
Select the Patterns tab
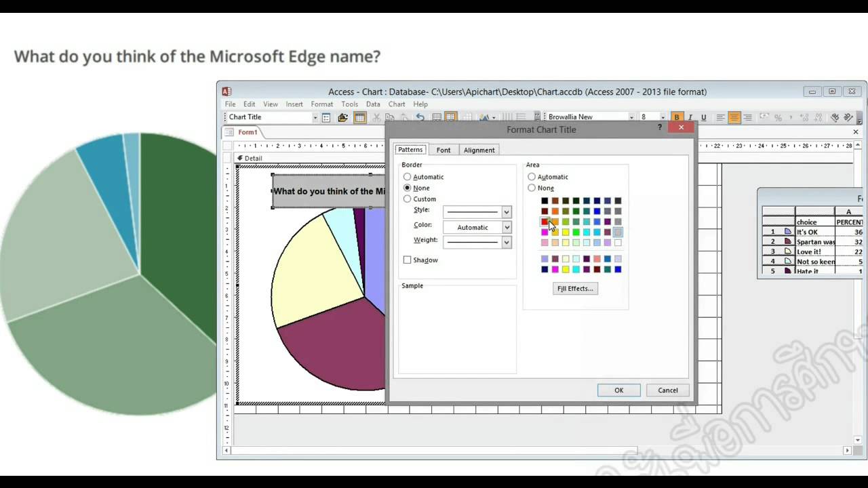tap(410, 149)
